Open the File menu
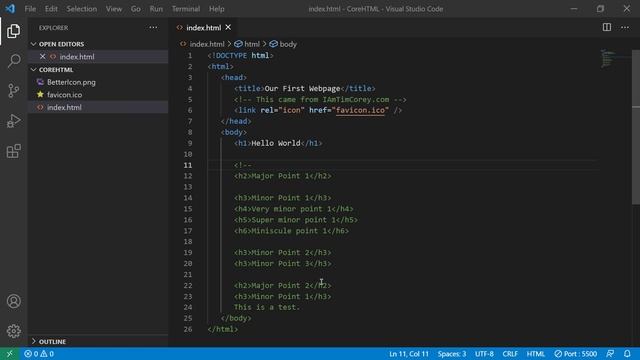The image size is (640, 360). (x=30, y=9)
